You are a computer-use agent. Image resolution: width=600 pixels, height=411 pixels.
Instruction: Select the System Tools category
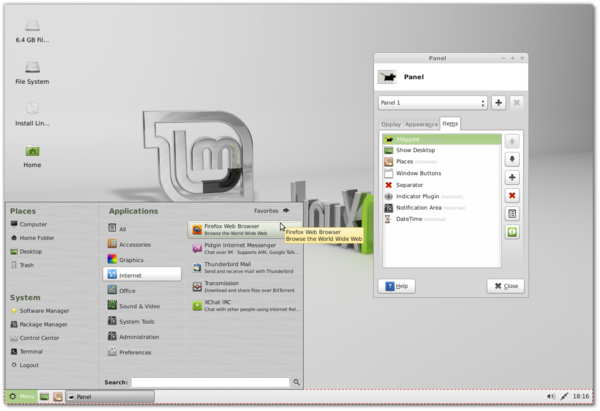(142, 321)
